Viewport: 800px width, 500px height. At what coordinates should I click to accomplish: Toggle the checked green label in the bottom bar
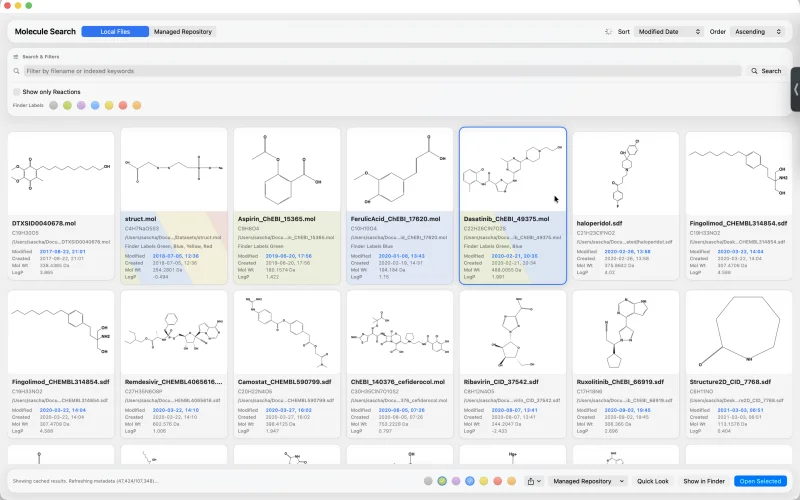(442, 481)
